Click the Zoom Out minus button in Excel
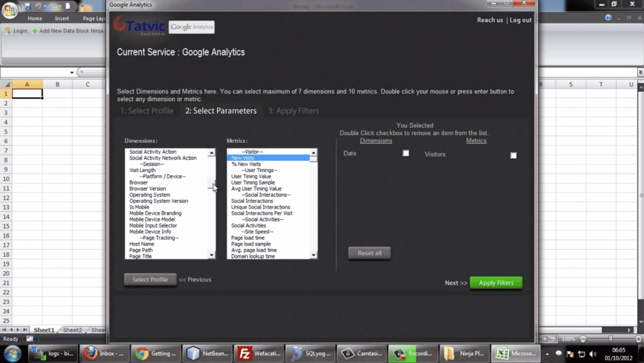The image size is (644, 363). coord(583,339)
